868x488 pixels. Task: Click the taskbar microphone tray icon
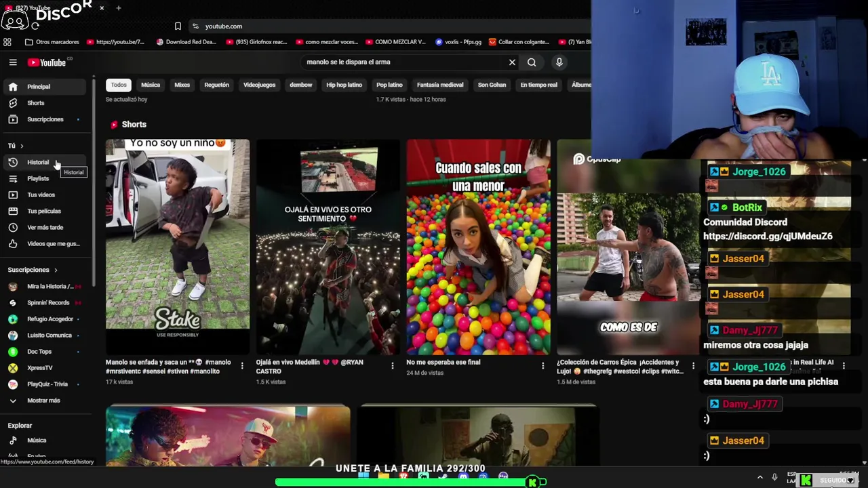point(774,478)
